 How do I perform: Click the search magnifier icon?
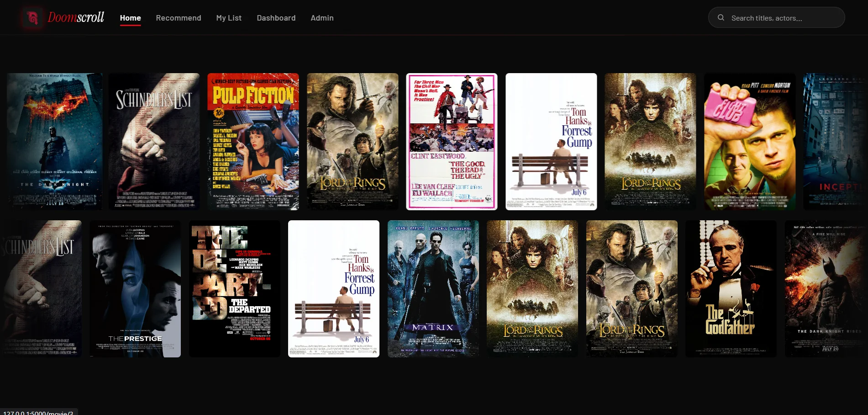click(721, 17)
